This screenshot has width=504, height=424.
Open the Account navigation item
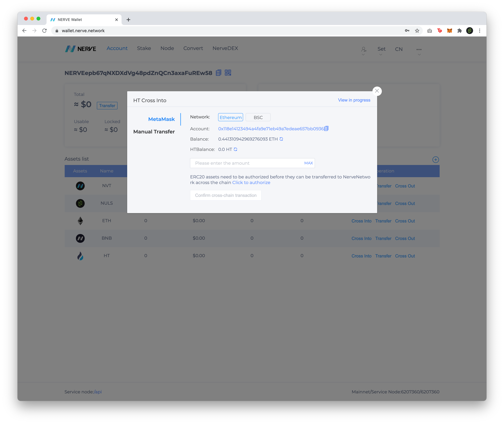(117, 48)
